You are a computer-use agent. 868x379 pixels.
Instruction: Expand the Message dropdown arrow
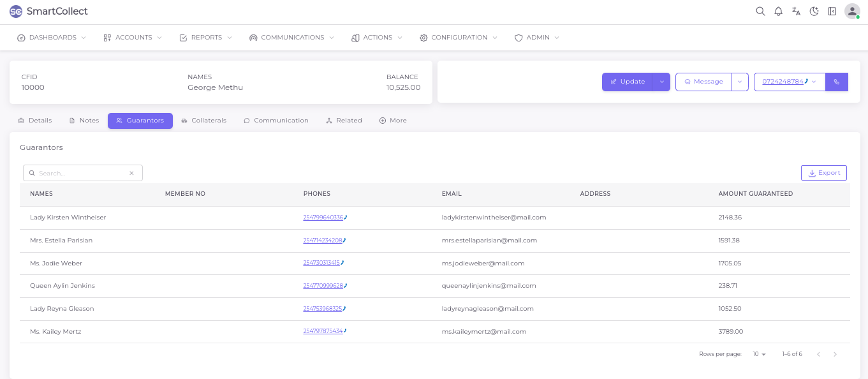[740, 82]
